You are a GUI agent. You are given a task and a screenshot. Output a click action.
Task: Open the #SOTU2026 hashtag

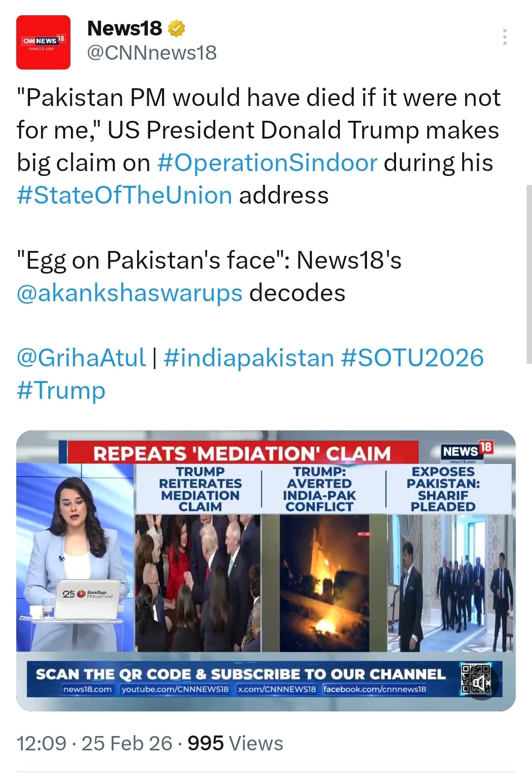412,357
